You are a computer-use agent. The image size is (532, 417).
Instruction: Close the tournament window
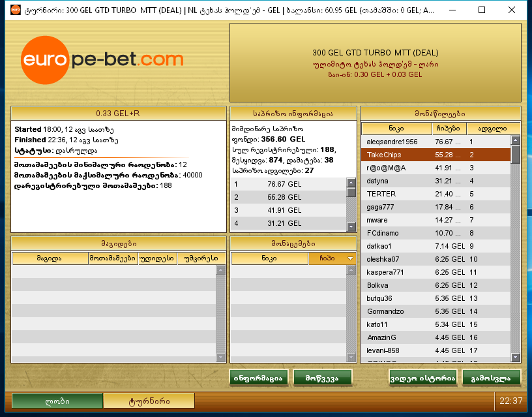[x=512, y=10]
